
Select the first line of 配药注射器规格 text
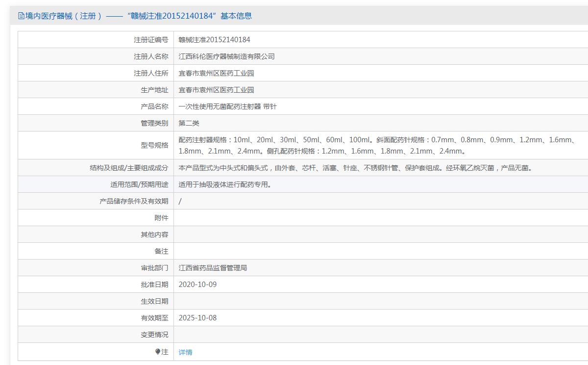pos(377,140)
